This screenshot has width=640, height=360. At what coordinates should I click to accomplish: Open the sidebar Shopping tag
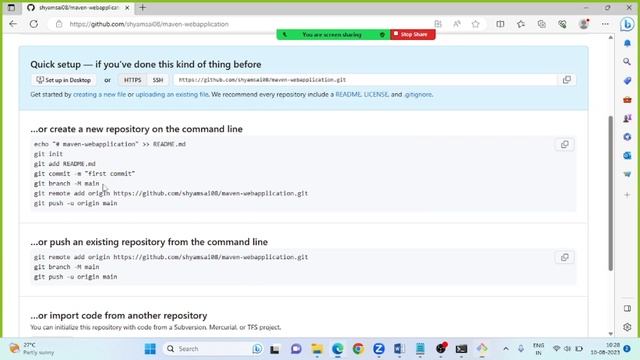627,80
